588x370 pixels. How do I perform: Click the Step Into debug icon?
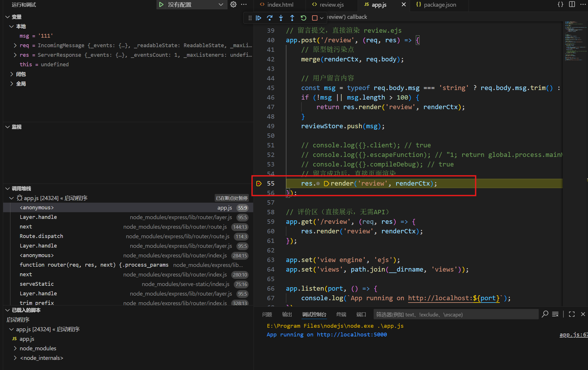coord(281,18)
